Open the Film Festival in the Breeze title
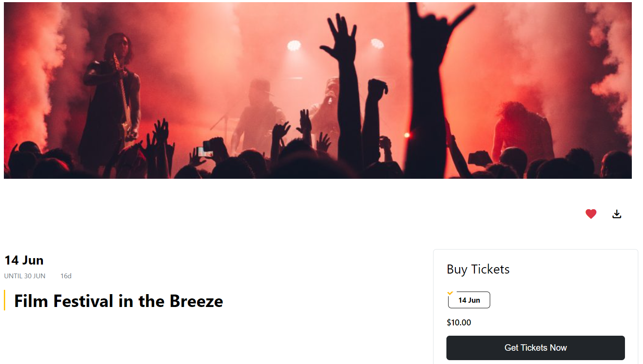Screen dimensions: 643x364 (x=118, y=301)
